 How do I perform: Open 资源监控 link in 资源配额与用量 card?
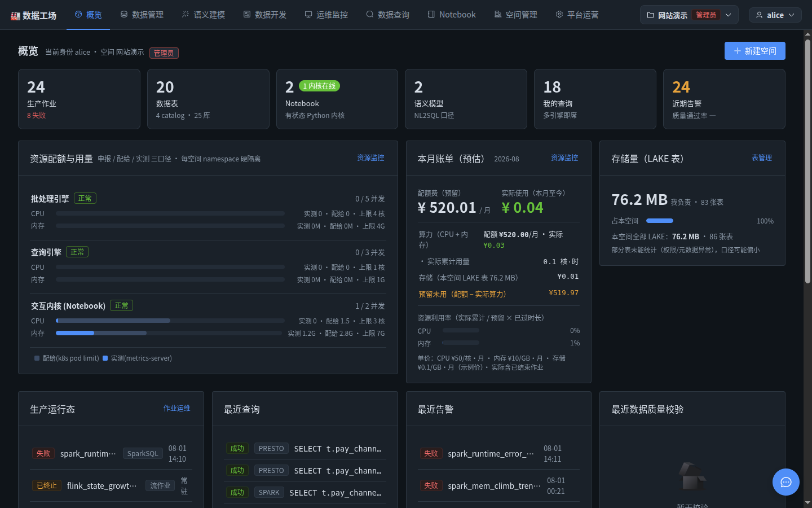coord(370,158)
